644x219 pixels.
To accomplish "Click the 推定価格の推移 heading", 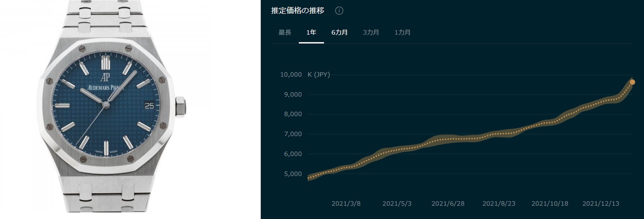I will (x=298, y=11).
